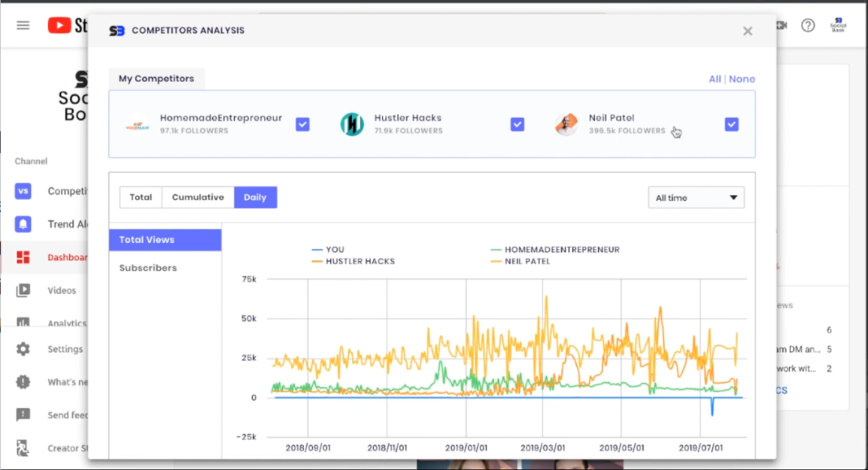Click the Videos icon in sidebar
Screen dimensions: 868x470
pyautogui.click(x=23, y=290)
